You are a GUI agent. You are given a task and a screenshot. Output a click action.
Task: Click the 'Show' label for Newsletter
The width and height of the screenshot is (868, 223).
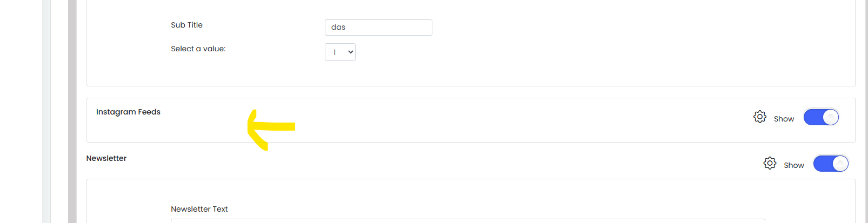793,165
